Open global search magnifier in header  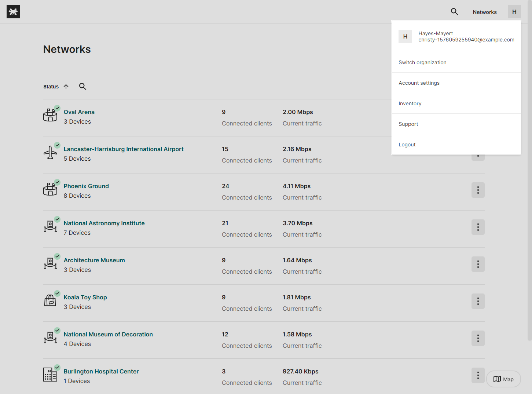coord(454,12)
